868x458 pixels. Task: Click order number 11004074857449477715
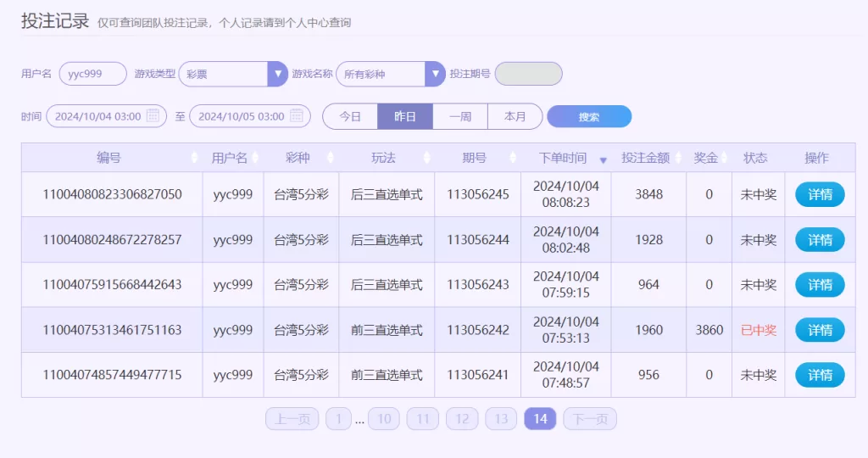113,375
